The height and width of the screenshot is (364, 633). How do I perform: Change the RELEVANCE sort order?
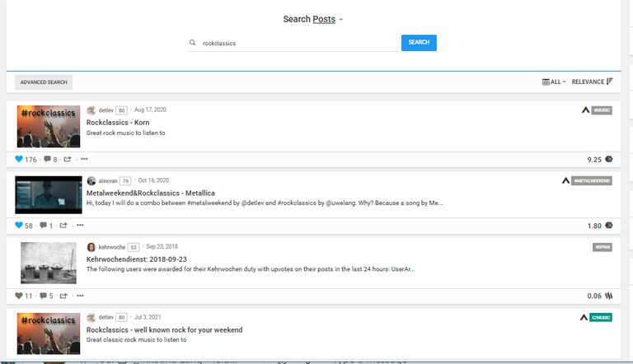point(592,82)
